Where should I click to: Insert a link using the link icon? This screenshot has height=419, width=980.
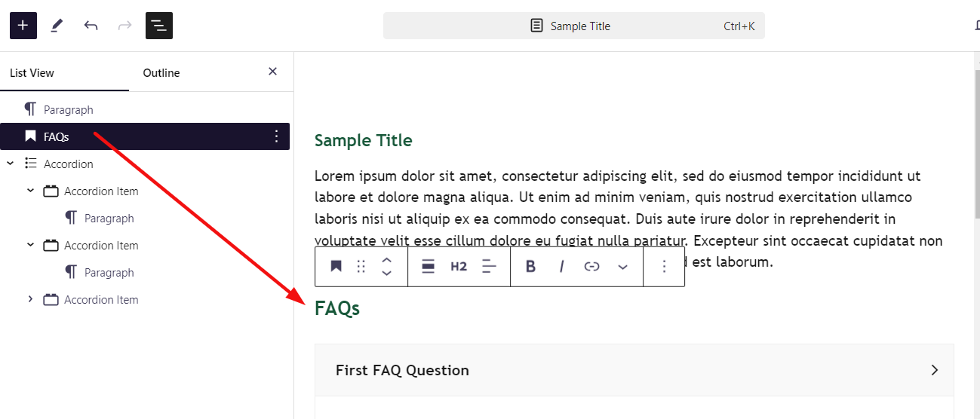click(592, 266)
